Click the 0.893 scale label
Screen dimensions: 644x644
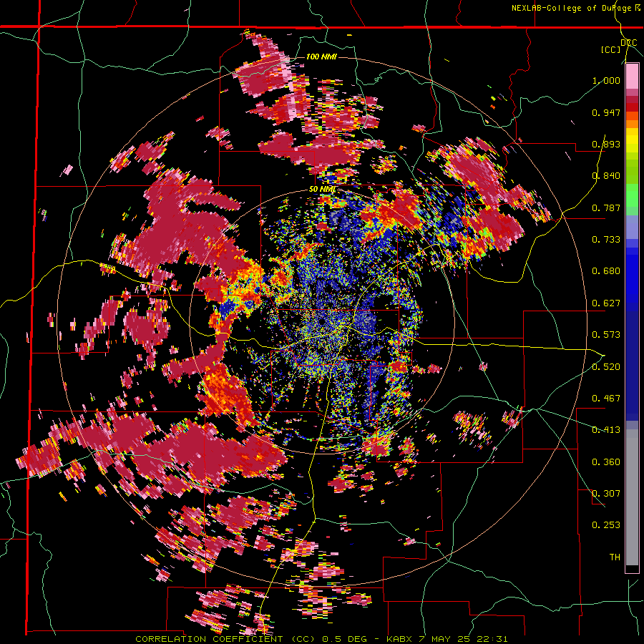pyautogui.click(x=606, y=144)
